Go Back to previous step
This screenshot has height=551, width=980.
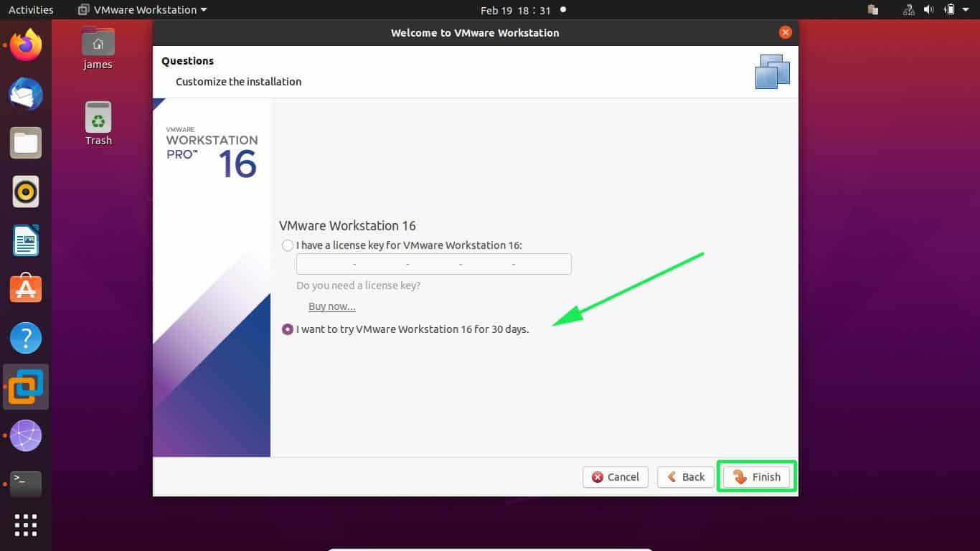point(686,477)
